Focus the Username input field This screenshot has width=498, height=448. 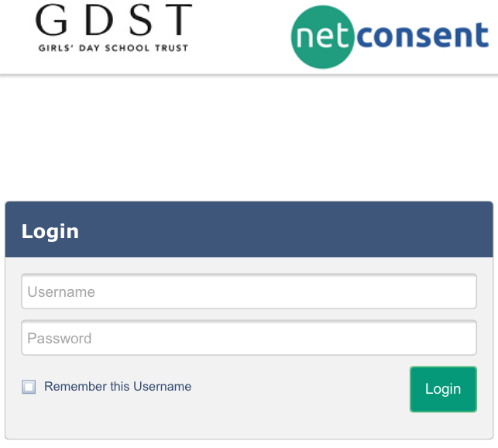point(249,291)
